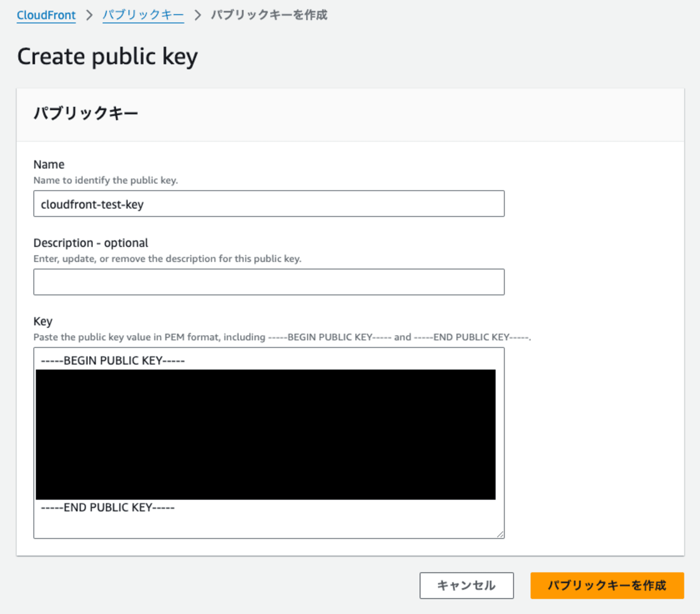Click the -----END PUBLIC KEY----- line in textarea
Viewport: 700px width, 614px height.
108,508
